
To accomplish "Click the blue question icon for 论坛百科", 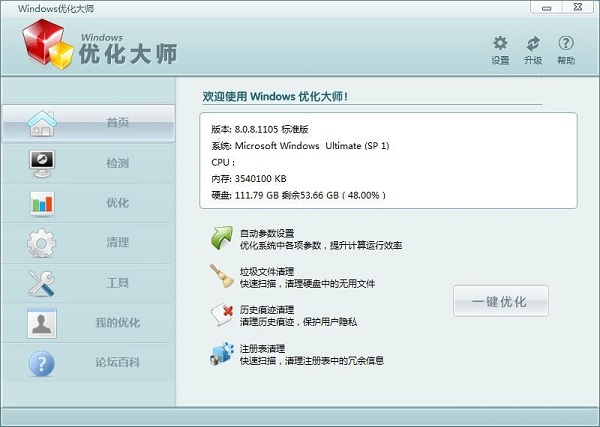I will pyautogui.click(x=42, y=363).
